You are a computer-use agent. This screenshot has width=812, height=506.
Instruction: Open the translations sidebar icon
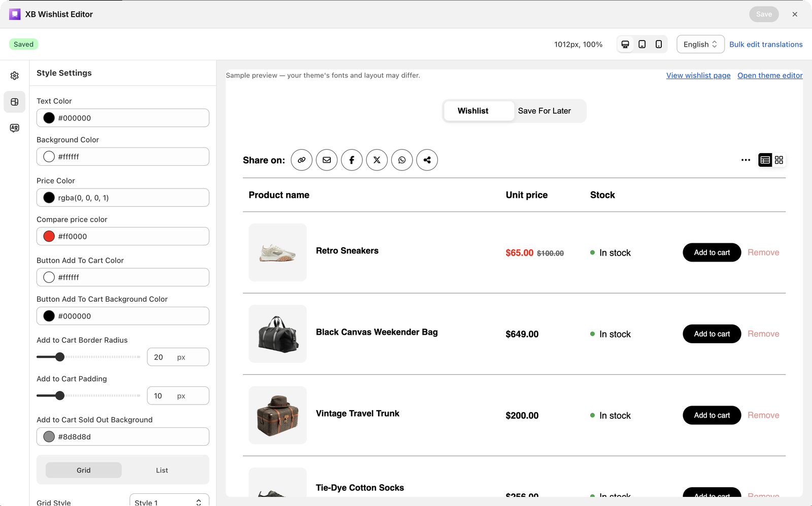(x=15, y=128)
